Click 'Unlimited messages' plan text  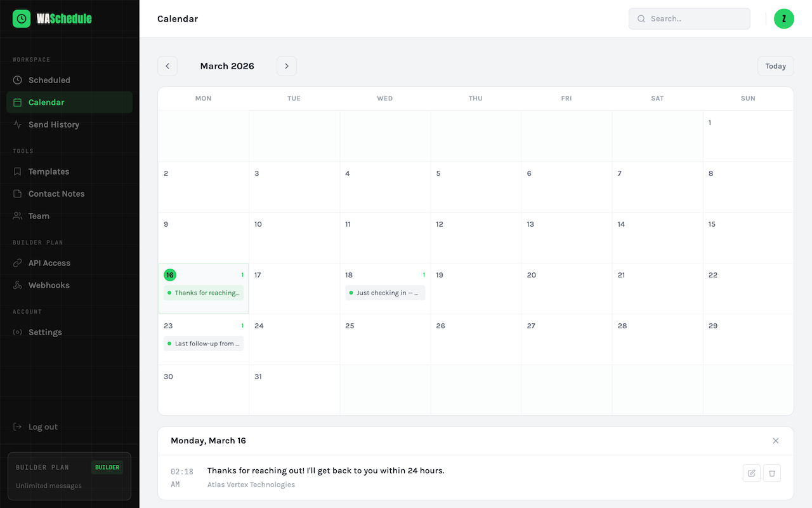coord(49,486)
